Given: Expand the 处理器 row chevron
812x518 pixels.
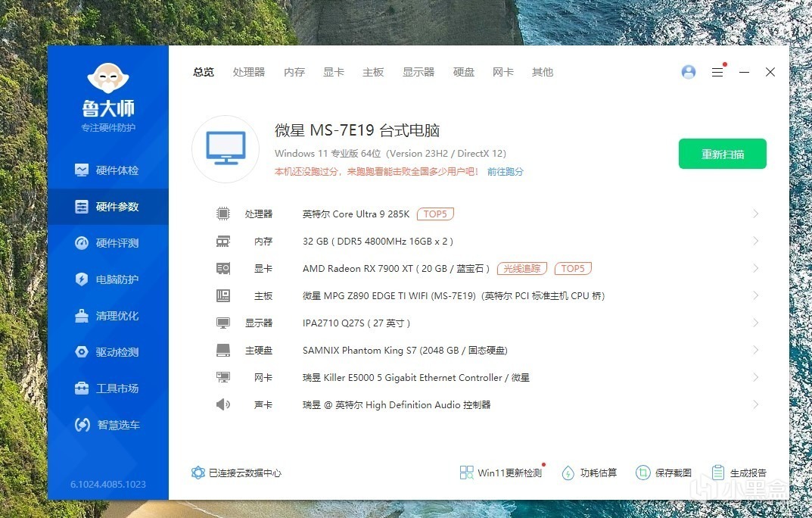Looking at the screenshot, I should coord(755,214).
